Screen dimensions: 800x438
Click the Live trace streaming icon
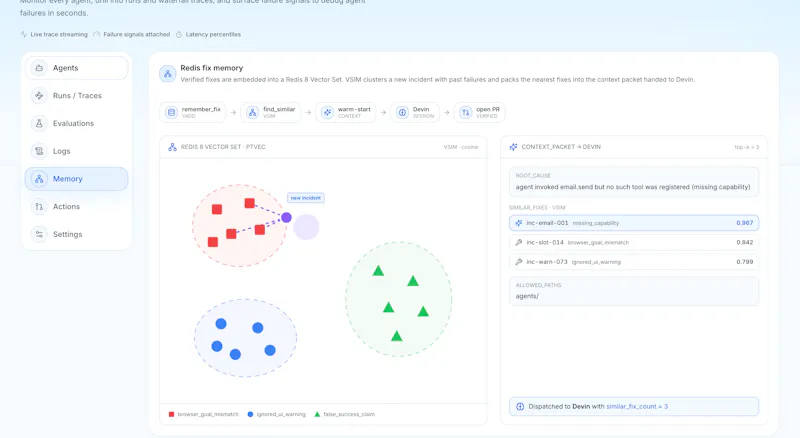pyautogui.click(x=23, y=35)
